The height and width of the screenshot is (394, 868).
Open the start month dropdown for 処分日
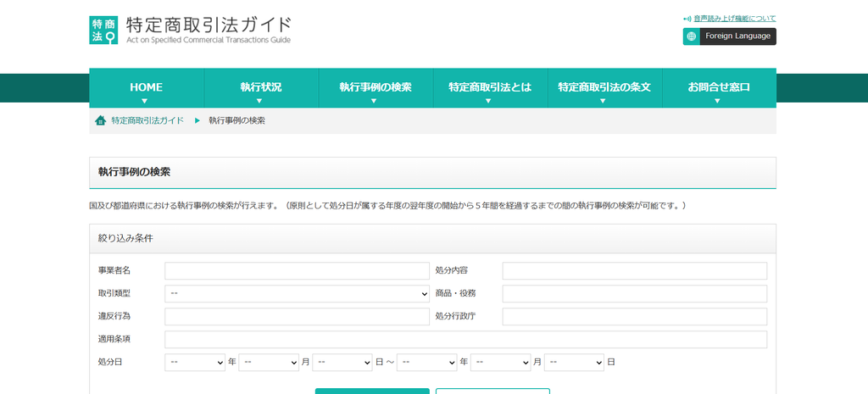click(x=269, y=362)
